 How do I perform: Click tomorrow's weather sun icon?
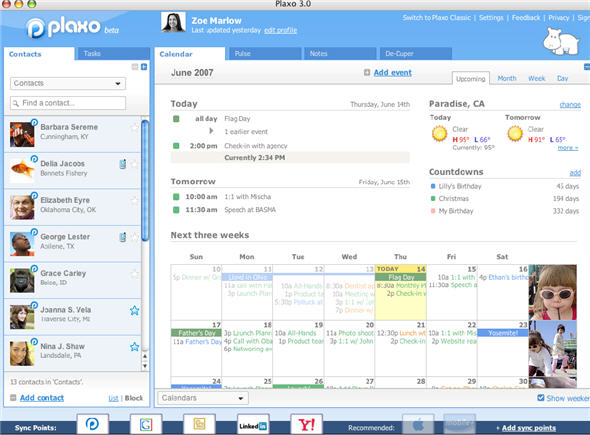[x=515, y=134]
